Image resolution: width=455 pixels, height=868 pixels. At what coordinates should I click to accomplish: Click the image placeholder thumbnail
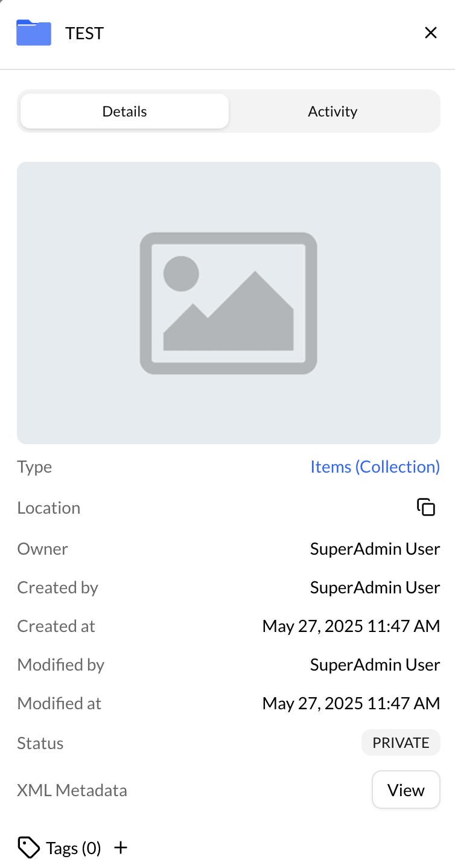(228, 303)
